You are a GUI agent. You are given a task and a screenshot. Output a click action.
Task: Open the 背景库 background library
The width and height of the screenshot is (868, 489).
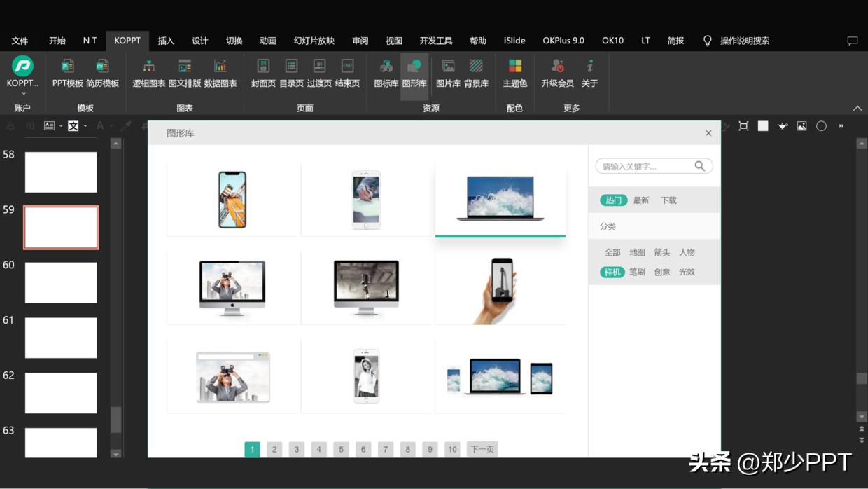pyautogui.click(x=475, y=74)
